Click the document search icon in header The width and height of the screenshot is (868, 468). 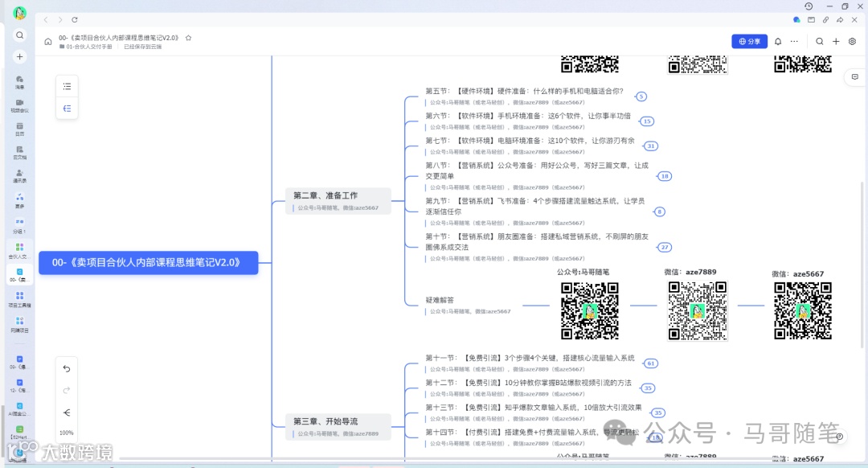pyautogui.click(x=819, y=42)
